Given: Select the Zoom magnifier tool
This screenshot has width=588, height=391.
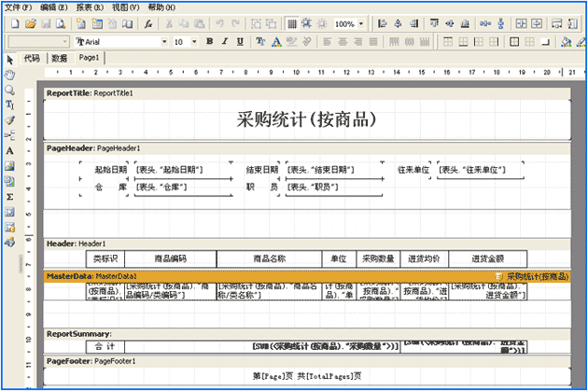Looking at the screenshot, I should (x=10, y=90).
